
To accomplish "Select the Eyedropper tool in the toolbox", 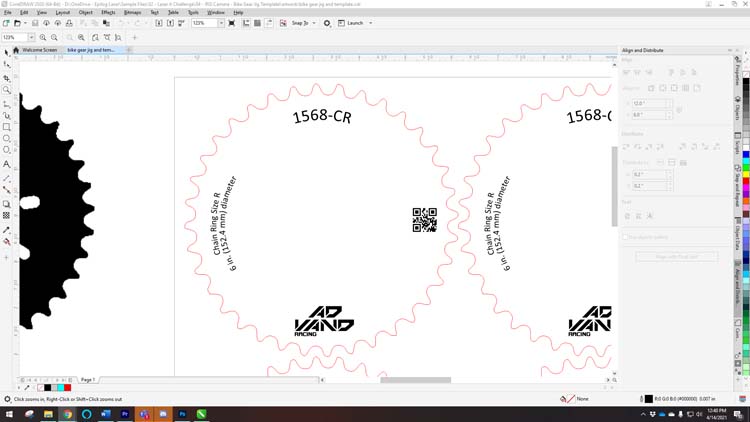I will pos(6,230).
